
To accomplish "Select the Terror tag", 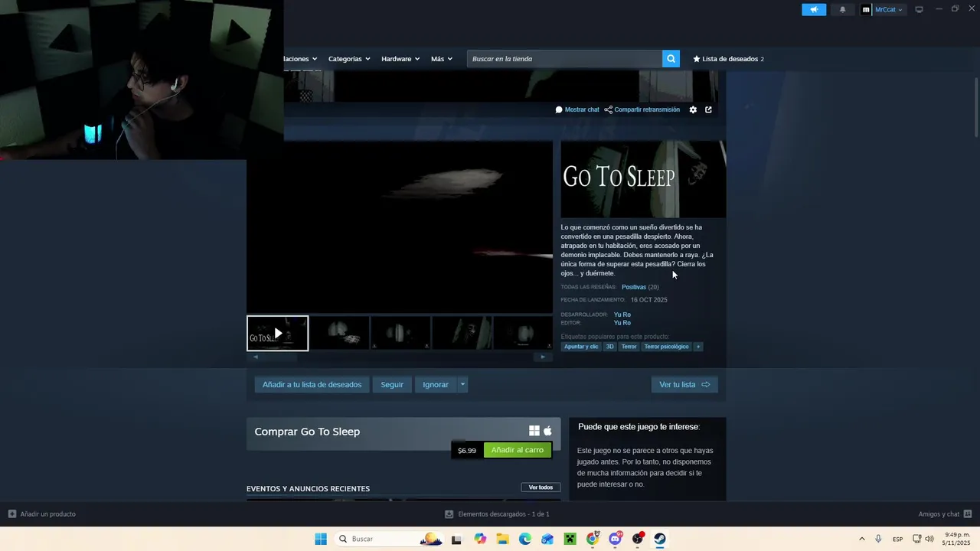I will coord(629,347).
